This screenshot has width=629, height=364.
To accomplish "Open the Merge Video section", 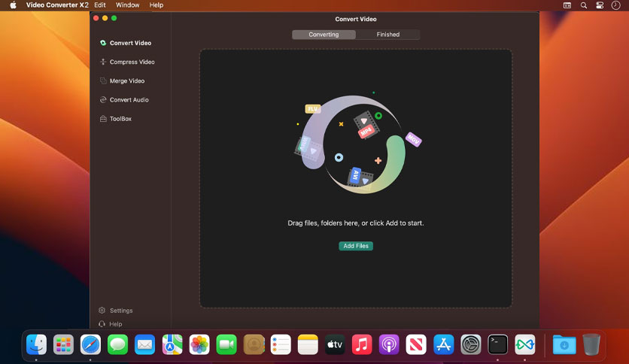I will click(123, 80).
